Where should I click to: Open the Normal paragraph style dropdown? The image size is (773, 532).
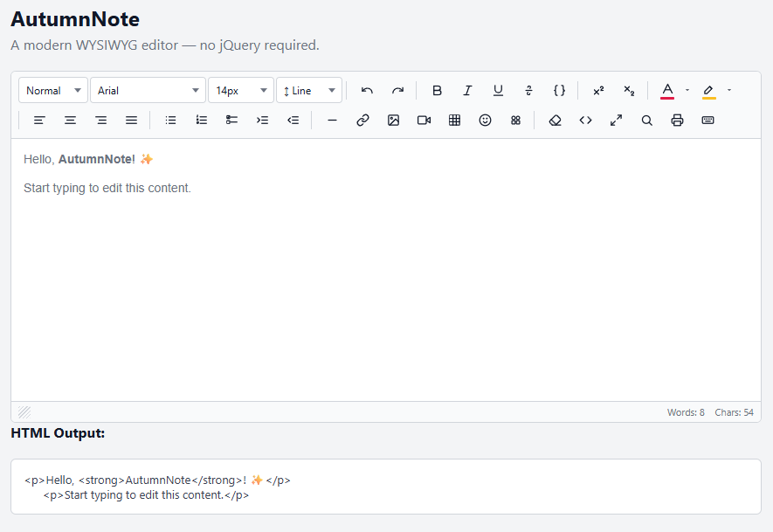(x=53, y=91)
